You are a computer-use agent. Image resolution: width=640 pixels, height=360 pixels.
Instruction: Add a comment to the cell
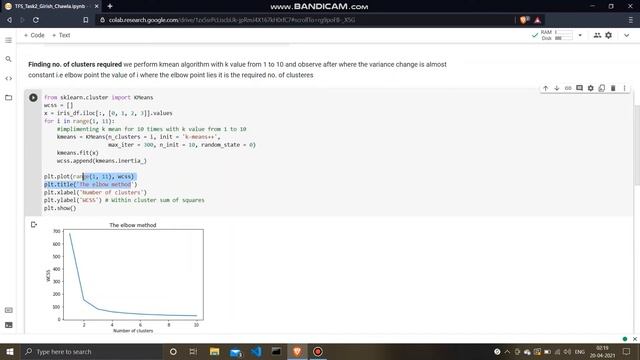click(579, 88)
